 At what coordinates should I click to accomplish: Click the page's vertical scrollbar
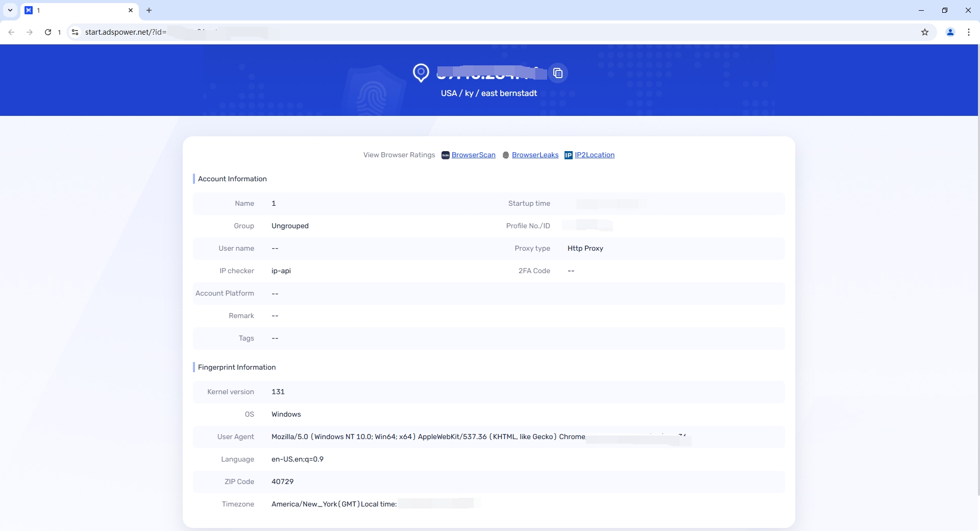(x=978, y=270)
